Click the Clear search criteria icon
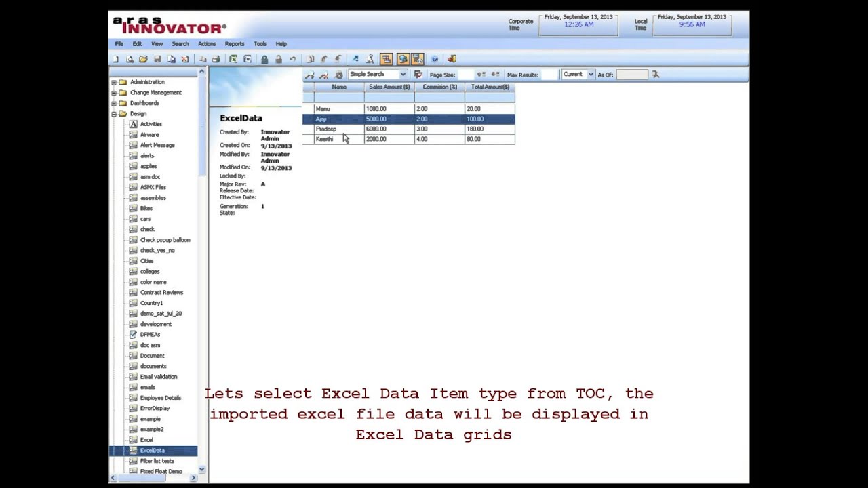The width and height of the screenshot is (868, 488). pyautogui.click(x=323, y=75)
